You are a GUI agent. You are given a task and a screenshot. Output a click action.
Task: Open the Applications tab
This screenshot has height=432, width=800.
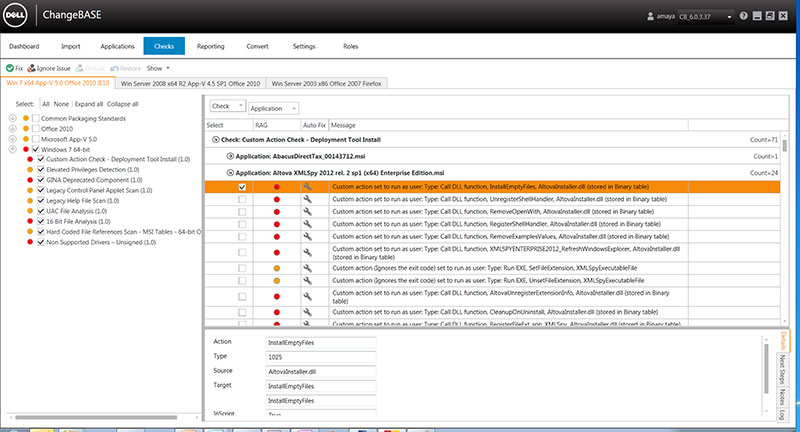click(117, 46)
